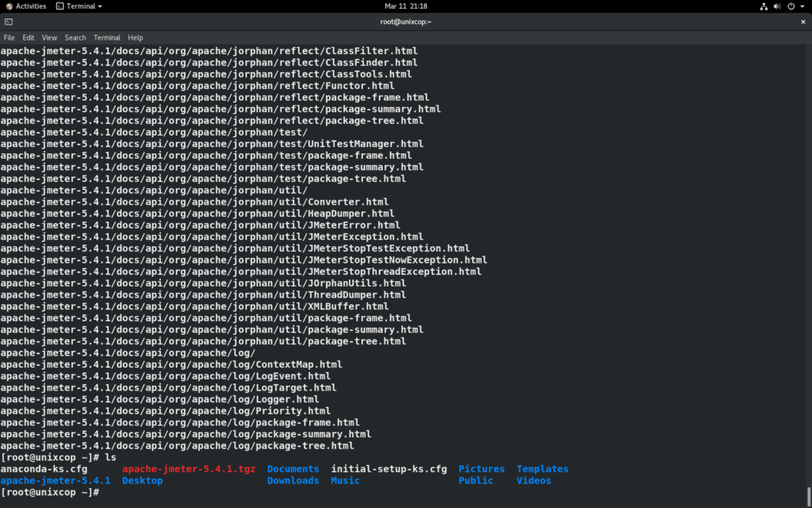812x508 pixels.
Task: Click the line ending in ClassTools.html
Action: tap(206, 74)
